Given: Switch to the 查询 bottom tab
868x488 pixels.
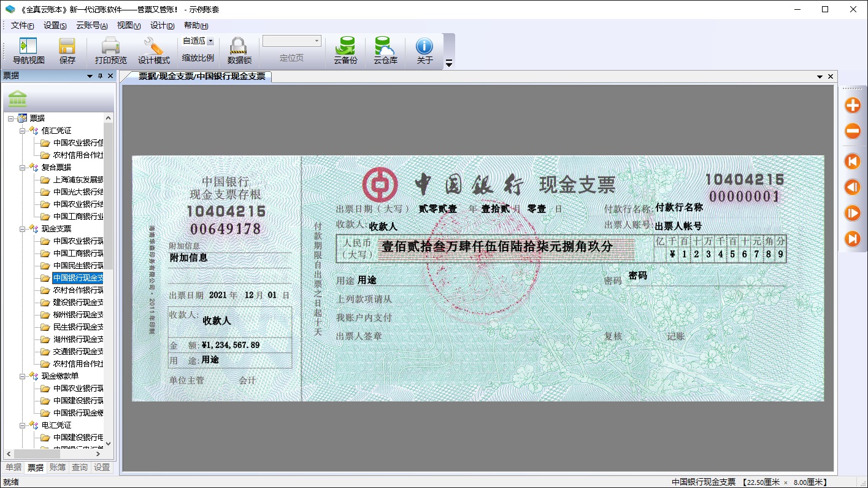Looking at the screenshot, I should (x=80, y=467).
